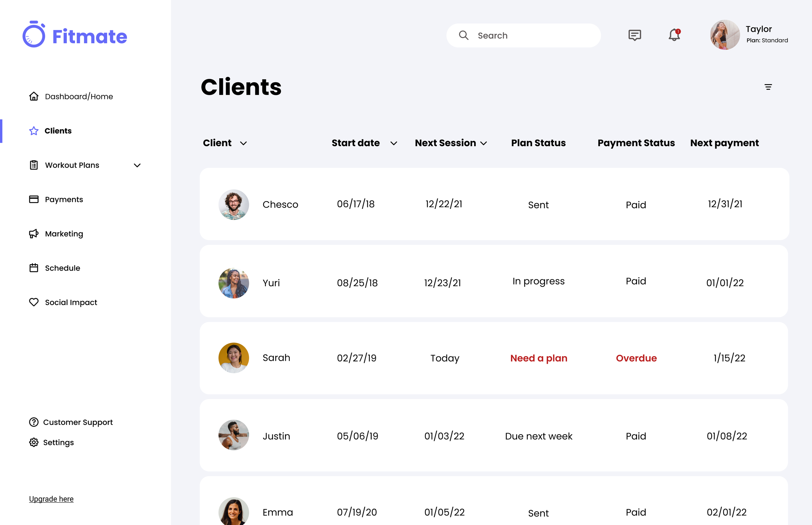The width and height of the screenshot is (812, 525).
Task: Click the Fitmate stopwatch logo
Action: pos(34,34)
